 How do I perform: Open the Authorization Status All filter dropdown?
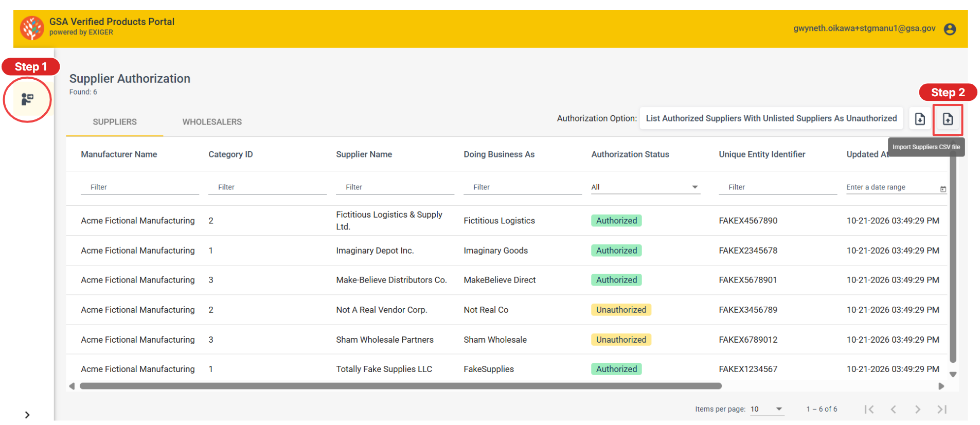click(x=645, y=187)
